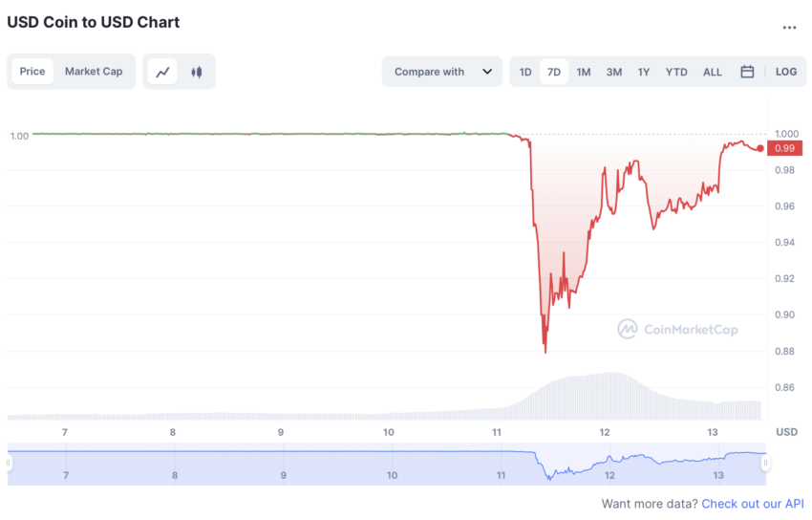The height and width of the screenshot is (520, 812).
Task: Select the 1D time range tab
Action: pyautogui.click(x=525, y=72)
